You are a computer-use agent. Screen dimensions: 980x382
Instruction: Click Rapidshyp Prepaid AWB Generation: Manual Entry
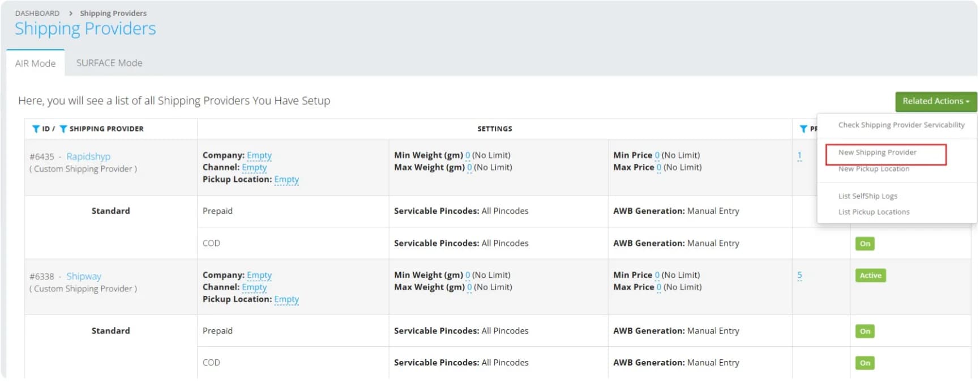(676, 211)
